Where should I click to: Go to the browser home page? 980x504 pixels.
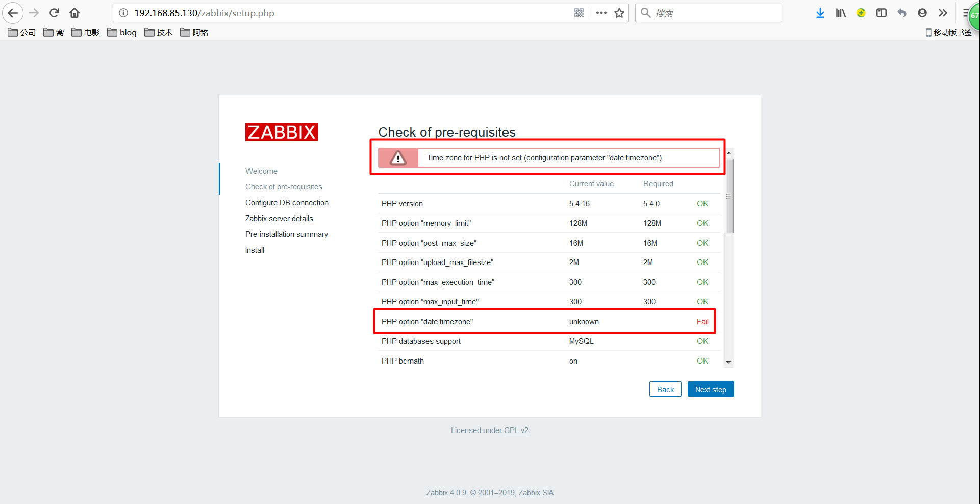[x=74, y=13]
